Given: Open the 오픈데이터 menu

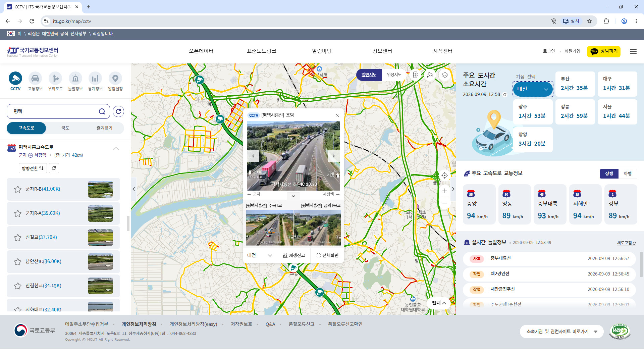Looking at the screenshot, I should 201,51.
